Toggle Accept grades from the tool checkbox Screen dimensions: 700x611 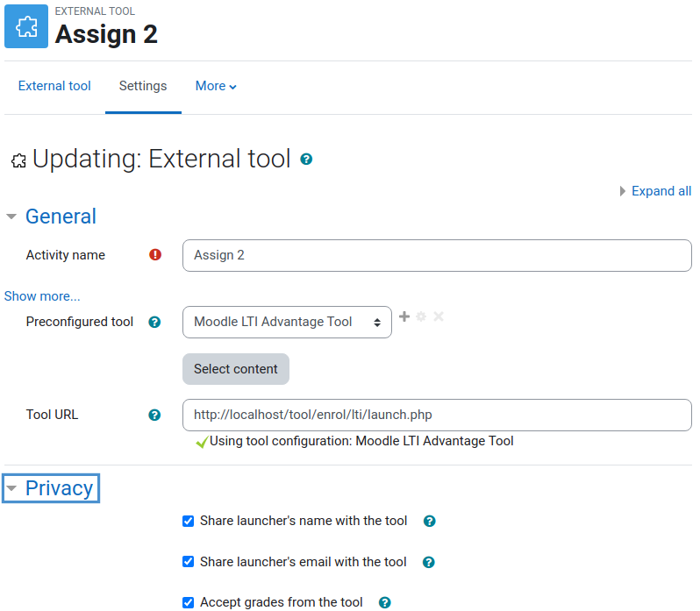point(189,602)
